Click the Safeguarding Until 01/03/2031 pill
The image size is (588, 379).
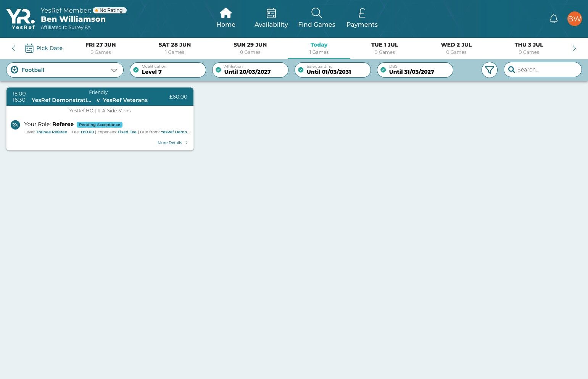coord(333,70)
